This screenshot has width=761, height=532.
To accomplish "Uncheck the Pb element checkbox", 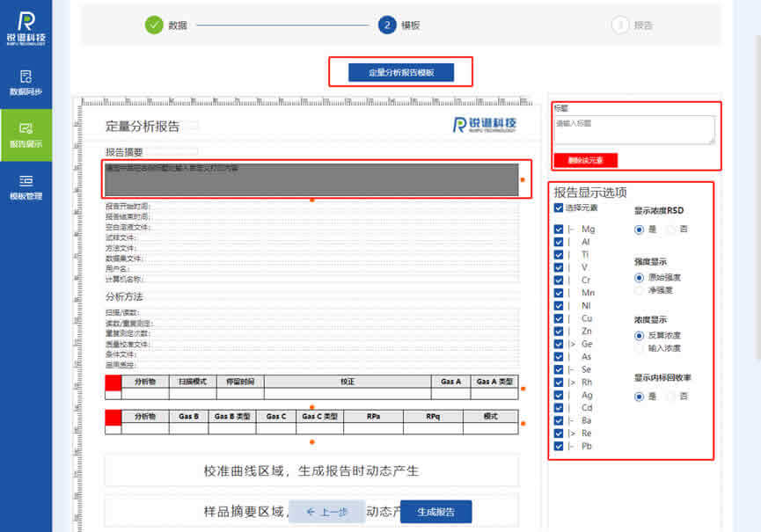I will point(559,447).
